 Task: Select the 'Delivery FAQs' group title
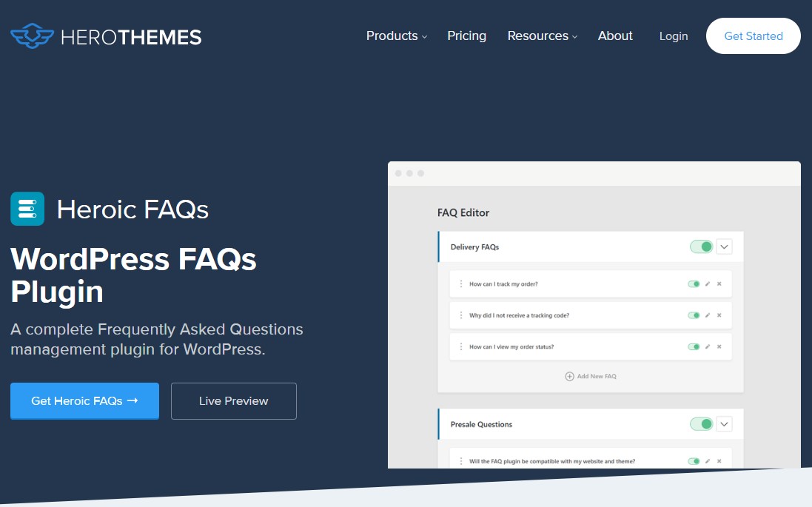[x=474, y=247]
